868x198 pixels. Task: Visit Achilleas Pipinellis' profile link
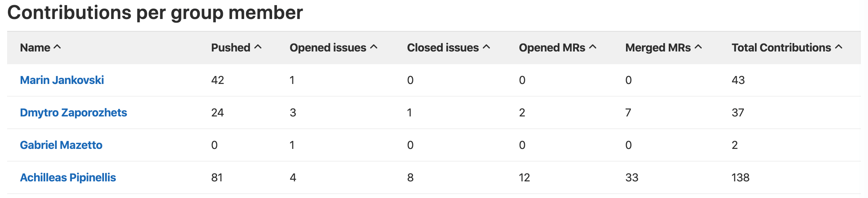pos(68,177)
